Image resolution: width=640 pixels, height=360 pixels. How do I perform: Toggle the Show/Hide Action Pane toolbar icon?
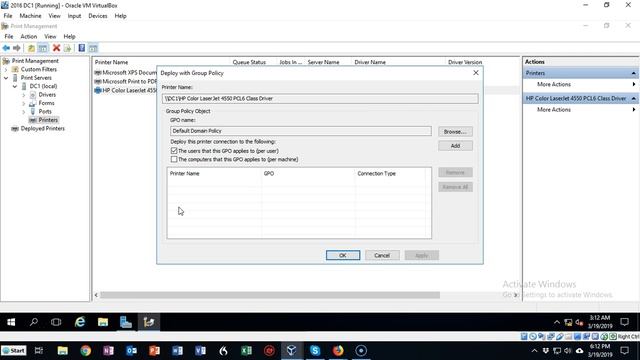[93, 48]
